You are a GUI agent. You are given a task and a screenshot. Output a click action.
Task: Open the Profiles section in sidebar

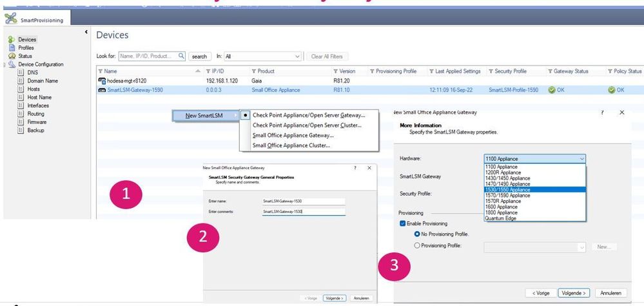[x=26, y=48]
